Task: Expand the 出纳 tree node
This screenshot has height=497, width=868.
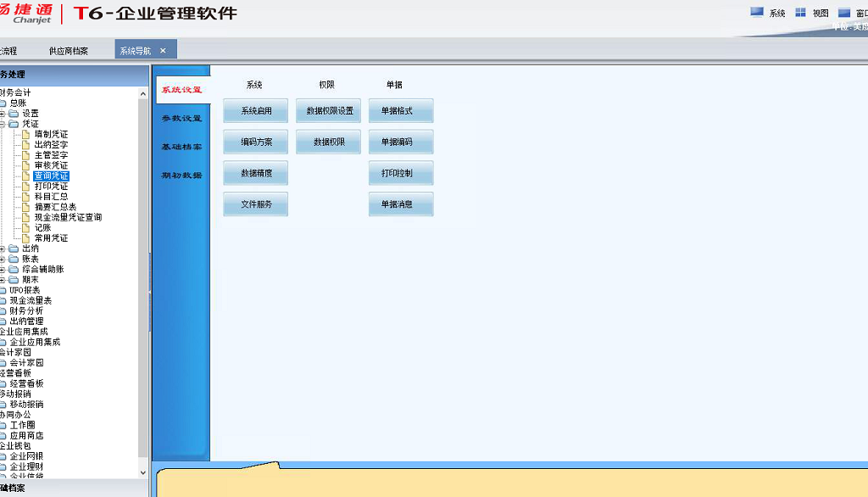Action: click(x=3, y=248)
